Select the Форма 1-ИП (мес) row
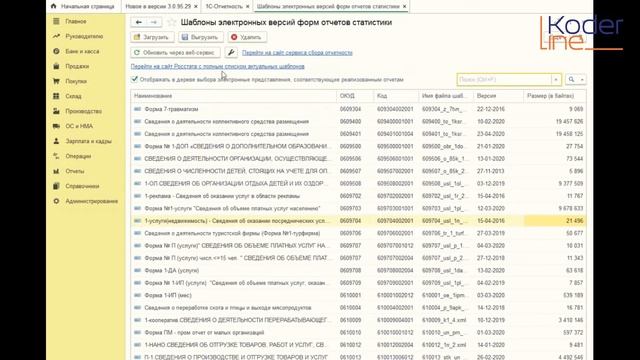The width and height of the screenshot is (640, 360). click(x=358, y=295)
